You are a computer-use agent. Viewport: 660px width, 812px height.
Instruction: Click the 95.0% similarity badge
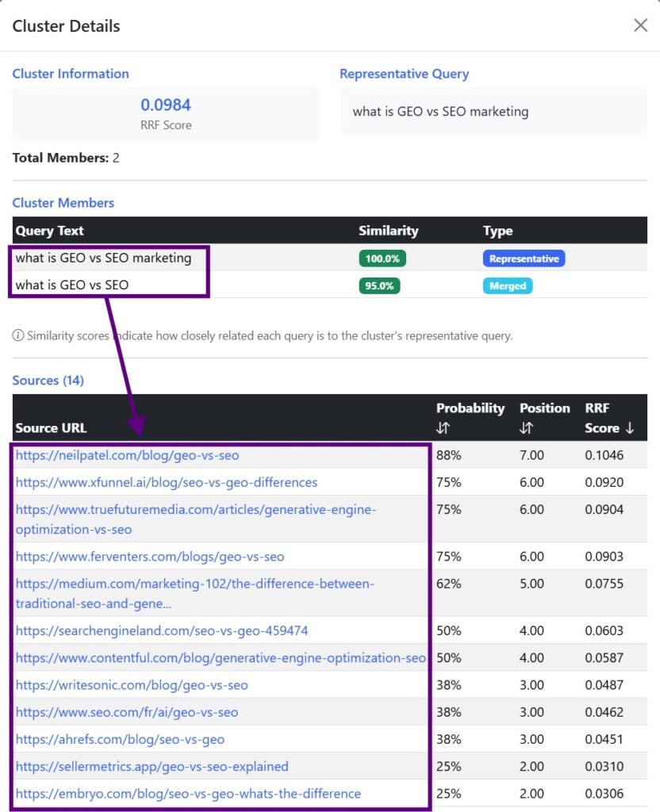379,285
